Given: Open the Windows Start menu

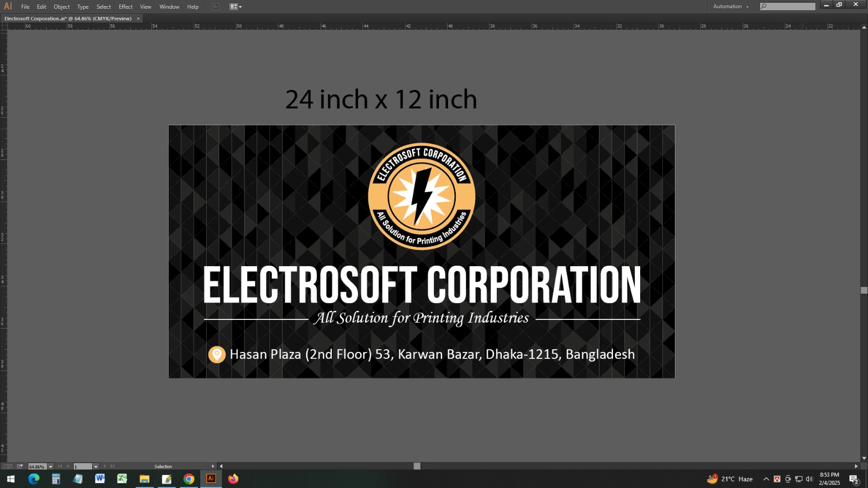Looking at the screenshot, I should point(11,479).
